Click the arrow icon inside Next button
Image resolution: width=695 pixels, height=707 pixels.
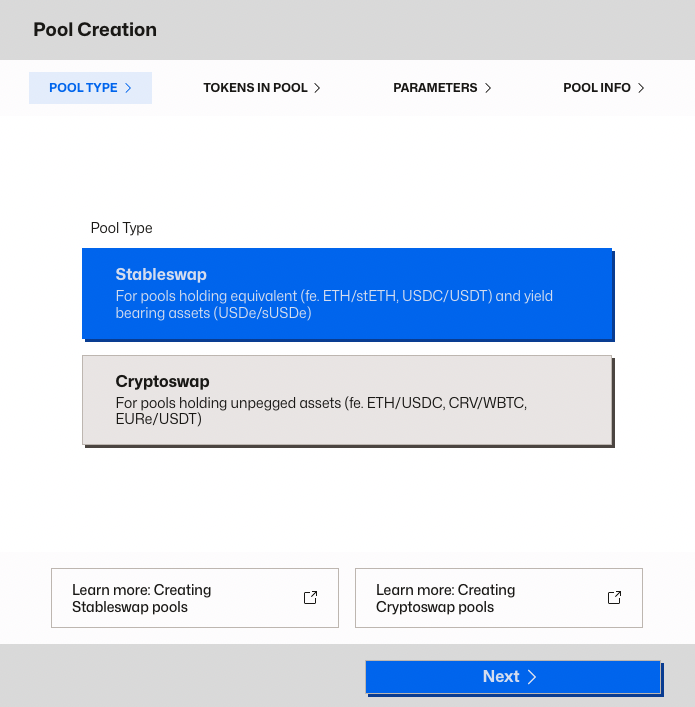(532, 677)
